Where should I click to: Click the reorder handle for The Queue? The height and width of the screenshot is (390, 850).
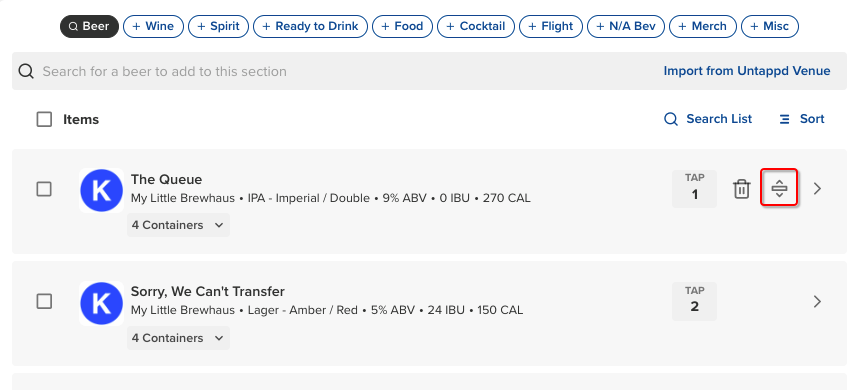pyautogui.click(x=779, y=188)
